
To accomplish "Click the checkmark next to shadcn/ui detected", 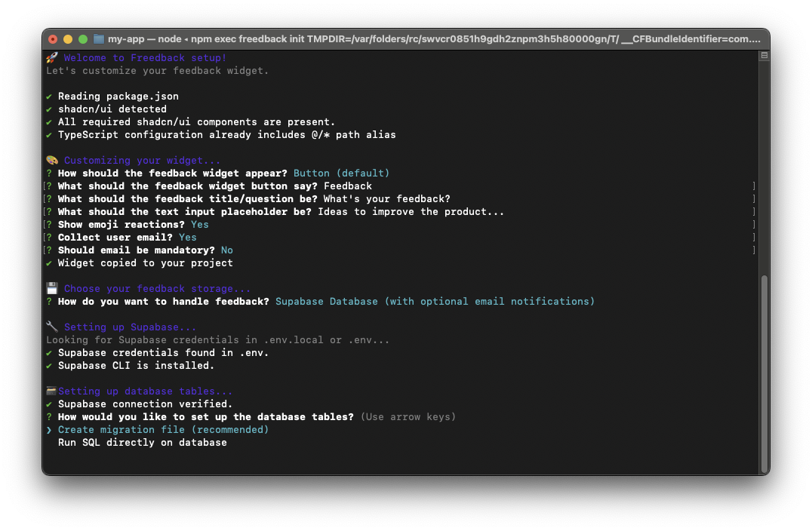I will tap(49, 109).
